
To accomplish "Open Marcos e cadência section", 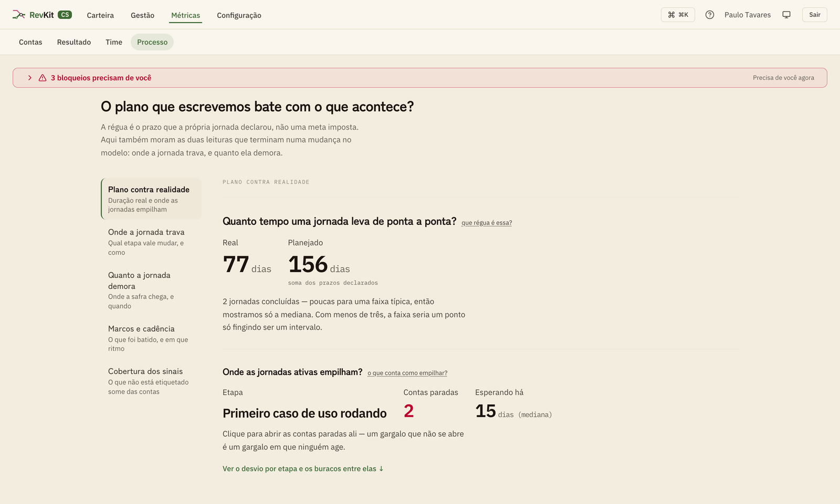I will 151,338.
